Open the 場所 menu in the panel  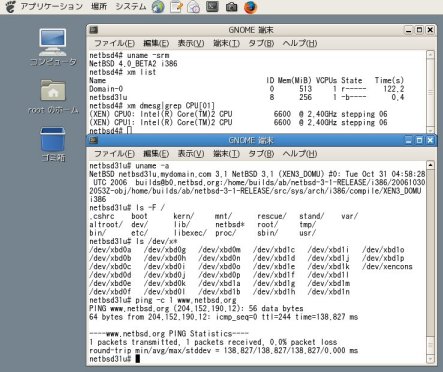pos(99,7)
